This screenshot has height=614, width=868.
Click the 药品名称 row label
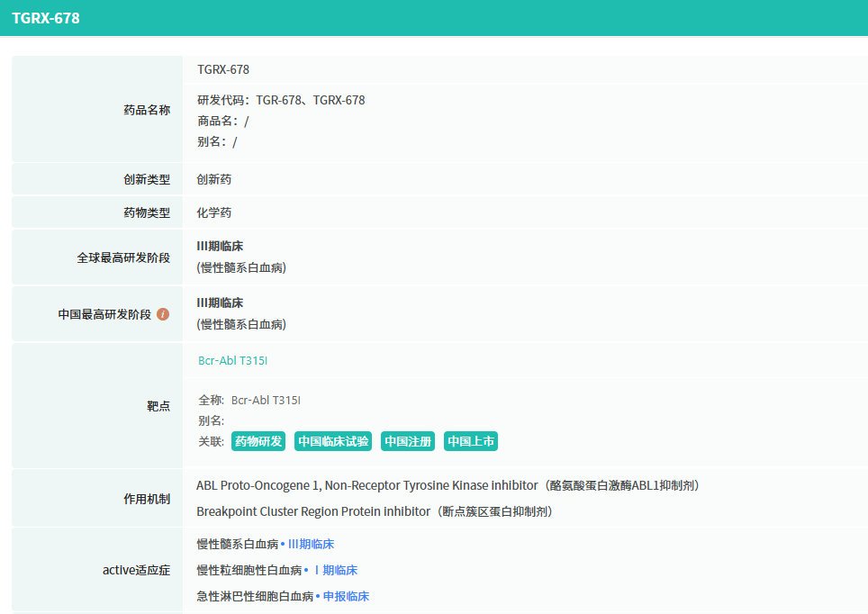tap(147, 110)
